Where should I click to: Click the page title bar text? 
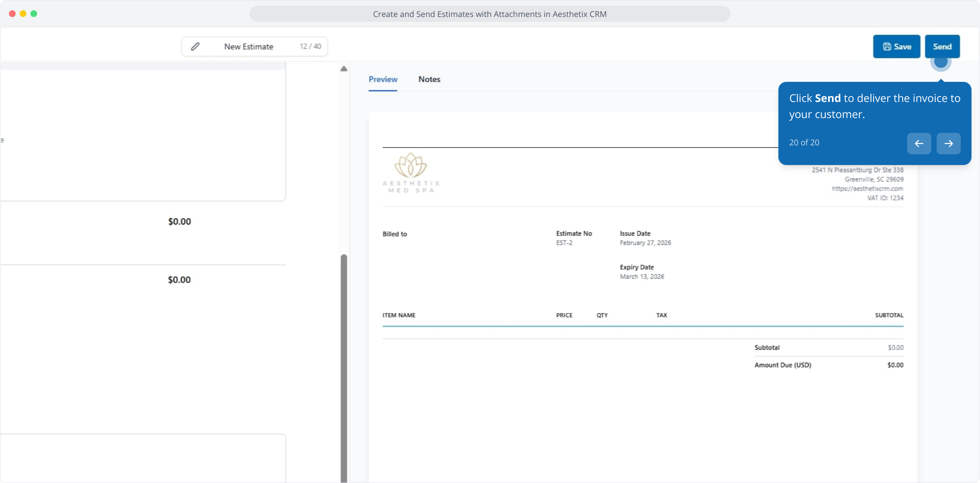(490, 14)
